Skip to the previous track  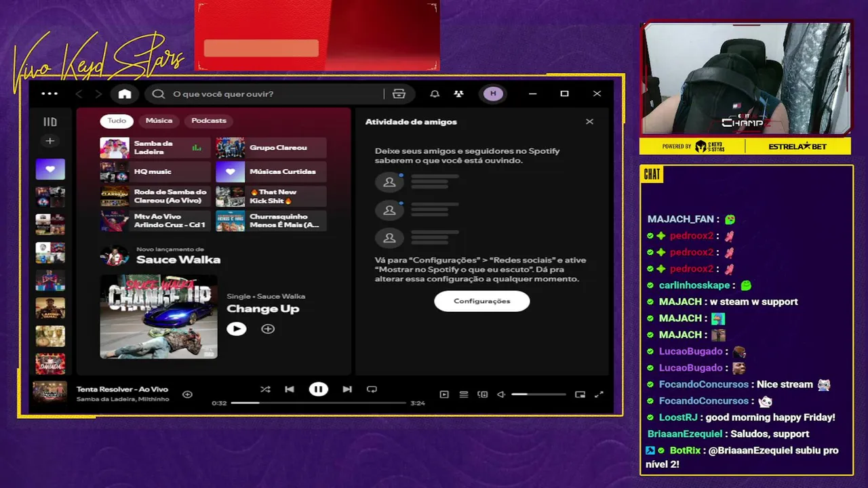tap(290, 389)
